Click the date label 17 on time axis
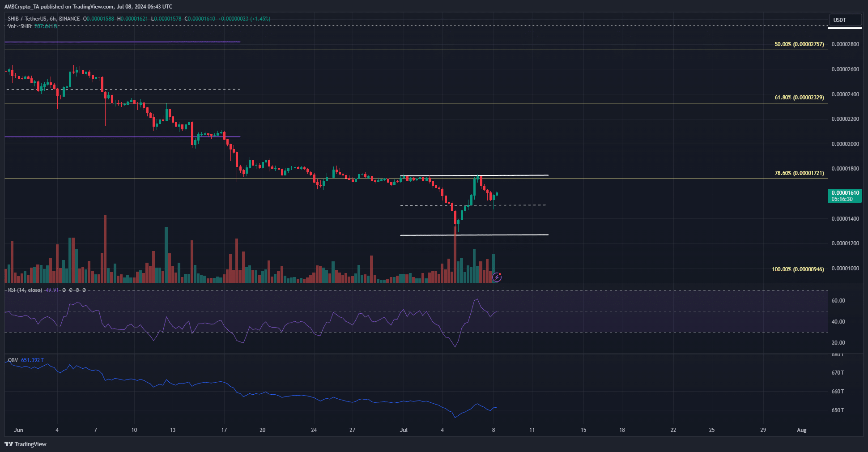Image resolution: width=868 pixels, height=452 pixels. click(224, 430)
